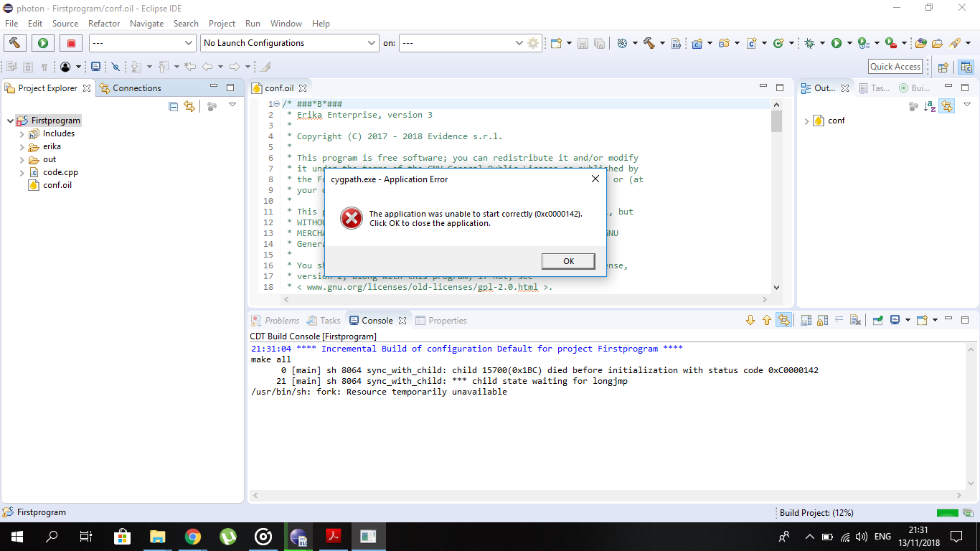Click the Pin Console icon
This screenshot has height=551, width=980.
click(x=877, y=321)
